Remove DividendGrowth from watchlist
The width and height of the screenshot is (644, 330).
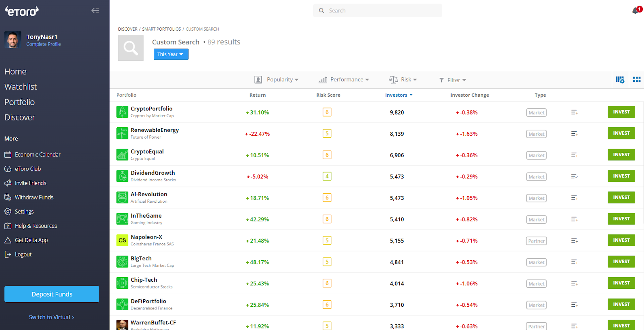pos(574,176)
